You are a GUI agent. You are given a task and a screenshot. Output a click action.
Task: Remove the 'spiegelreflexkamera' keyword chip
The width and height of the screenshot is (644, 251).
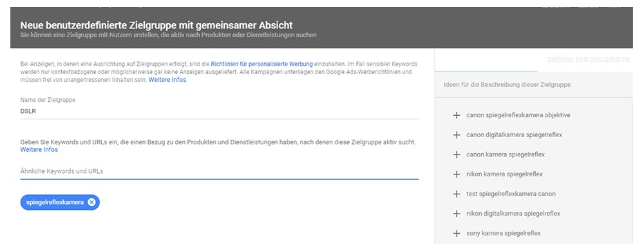[91, 202]
